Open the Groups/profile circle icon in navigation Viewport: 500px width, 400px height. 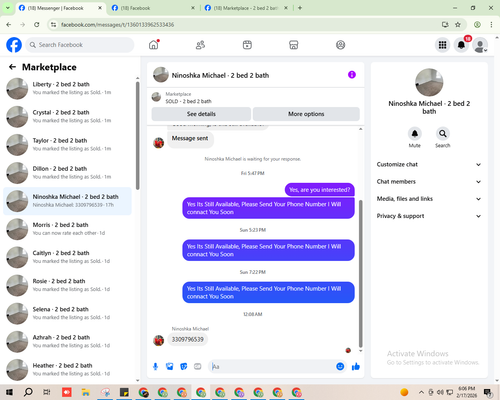pos(340,45)
